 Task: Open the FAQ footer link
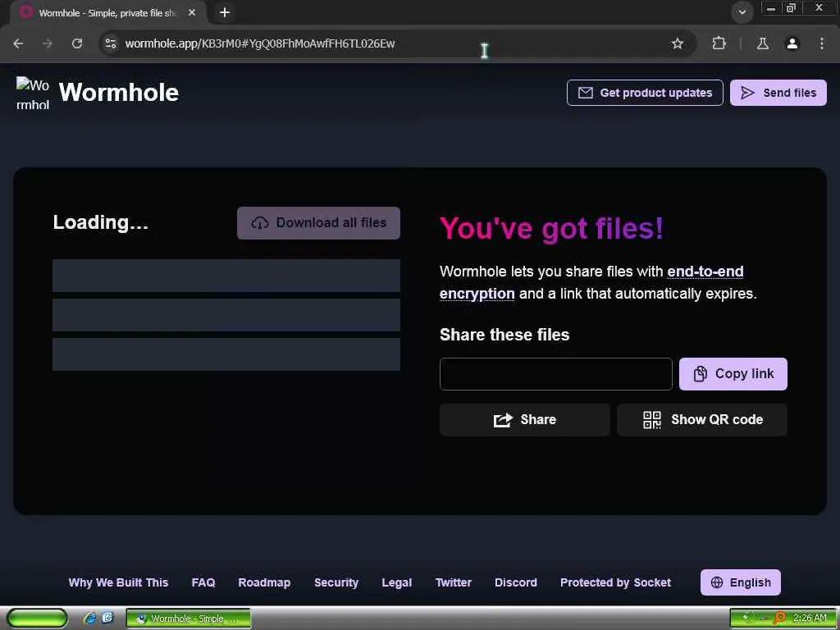point(203,582)
